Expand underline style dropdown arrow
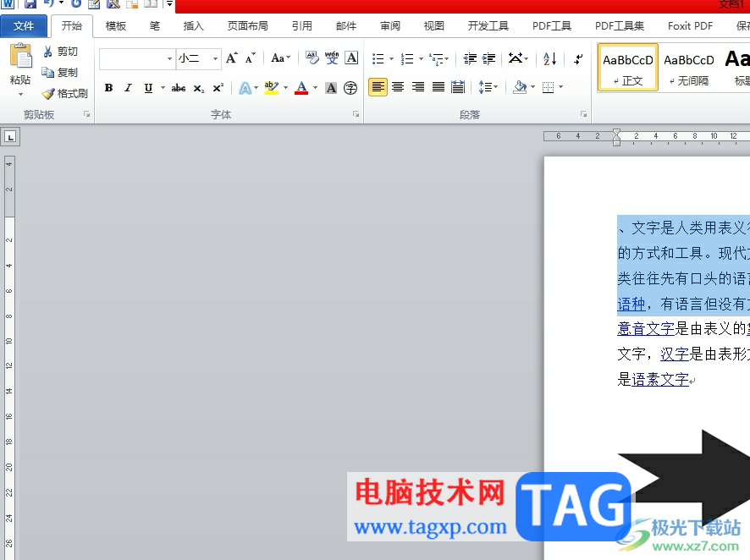This screenshot has width=750, height=560. click(x=163, y=88)
